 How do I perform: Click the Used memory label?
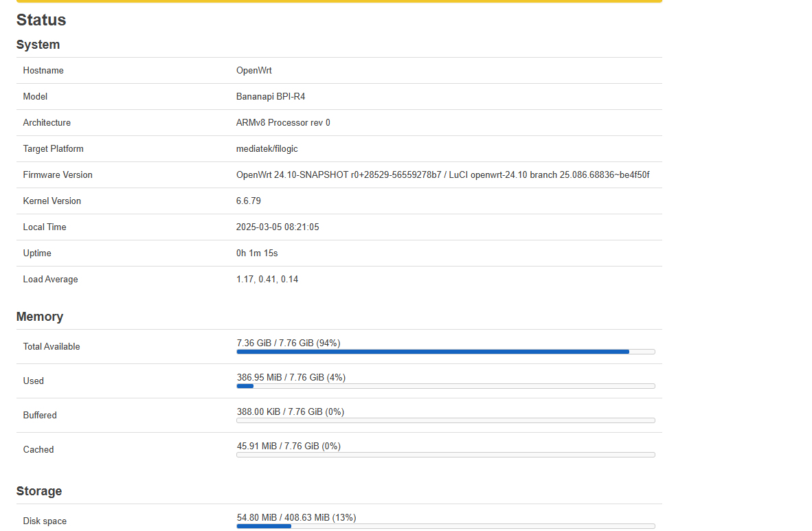click(x=33, y=381)
